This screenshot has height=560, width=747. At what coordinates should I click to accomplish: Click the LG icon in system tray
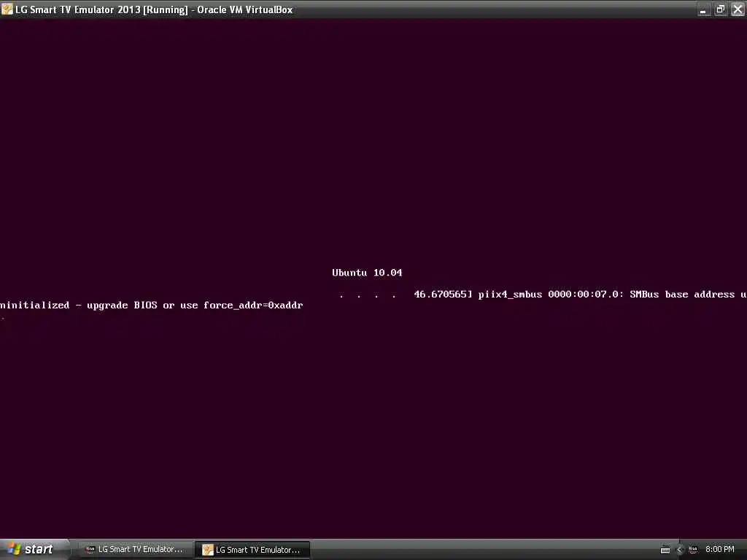tap(693, 550)
